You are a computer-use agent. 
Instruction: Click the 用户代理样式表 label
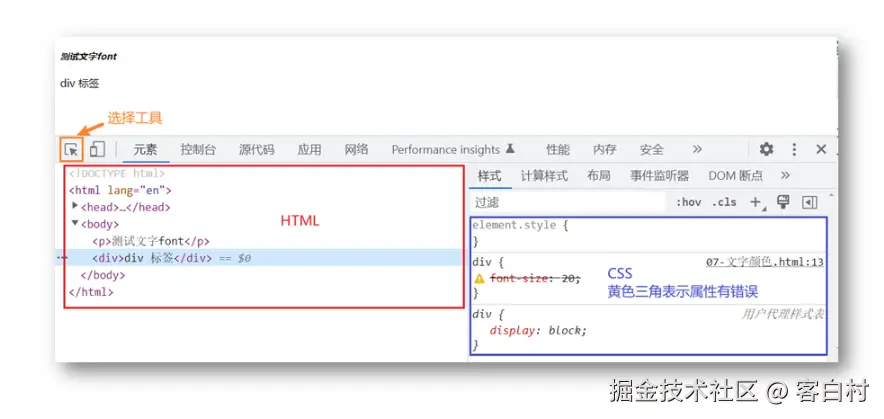(x=783, y=314)
